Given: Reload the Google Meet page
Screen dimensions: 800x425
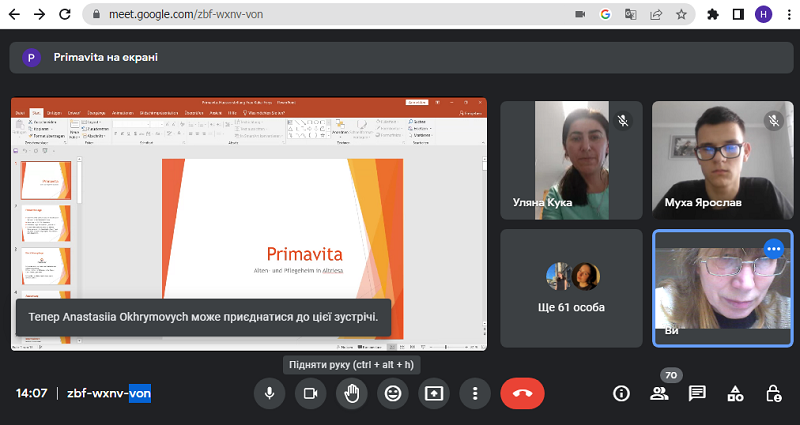Looking at the screenshot, I should tap(65, 14).
